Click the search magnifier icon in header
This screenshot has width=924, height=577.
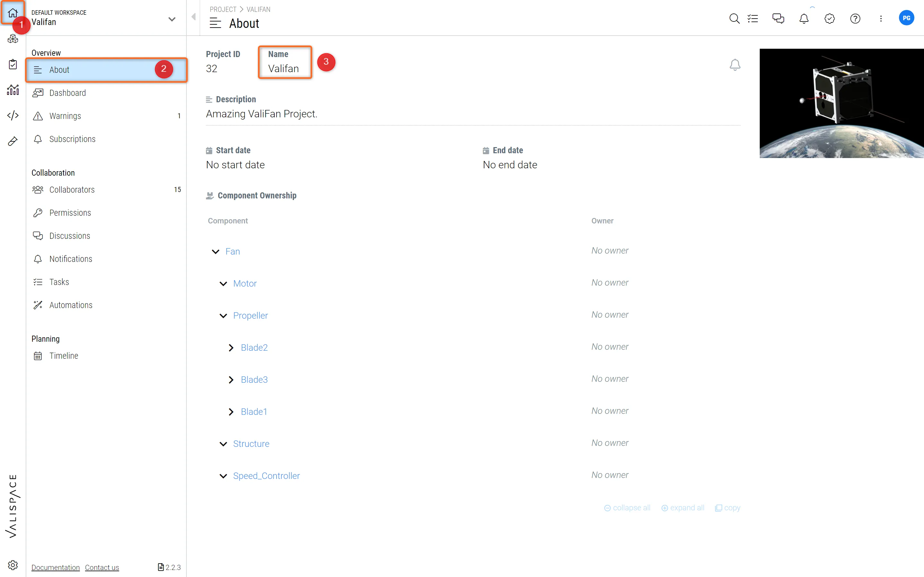click(734, 18)
